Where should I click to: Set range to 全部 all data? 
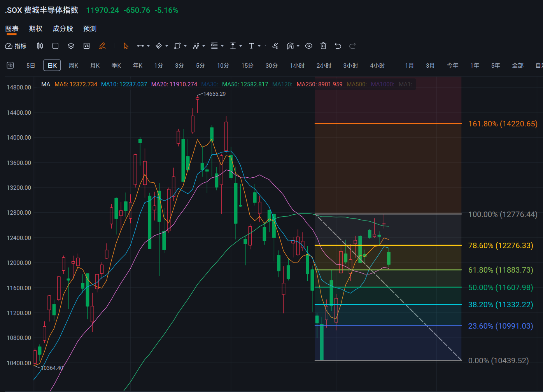tap(518, 65)
